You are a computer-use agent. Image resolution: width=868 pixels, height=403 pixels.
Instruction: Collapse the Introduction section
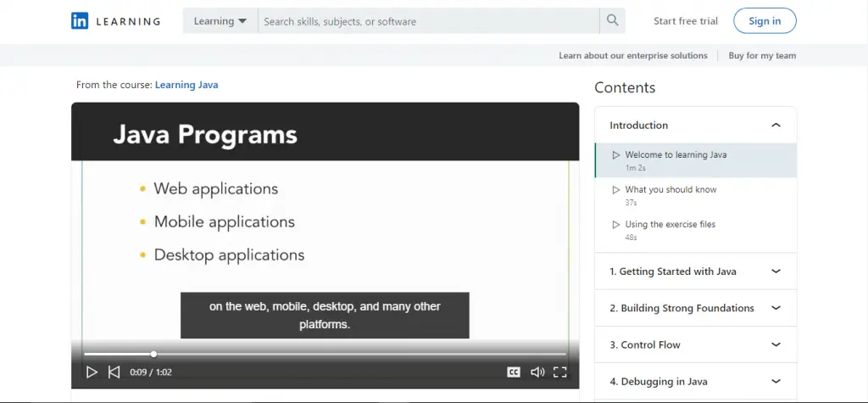[775, 126]
